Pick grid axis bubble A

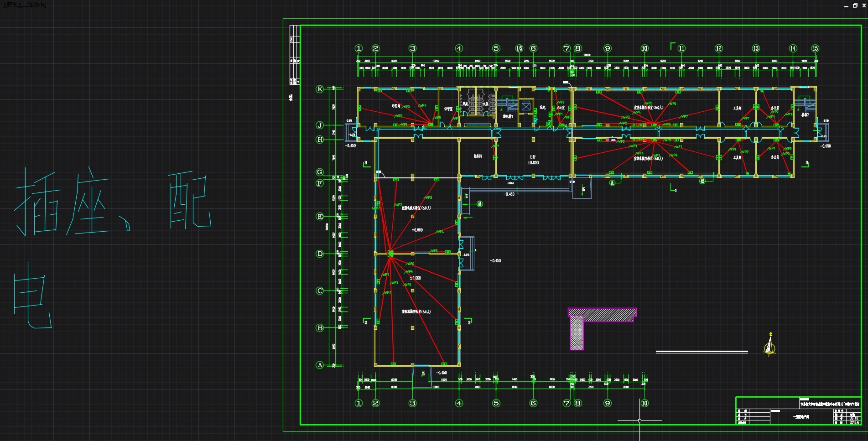[x=320, y=365]
